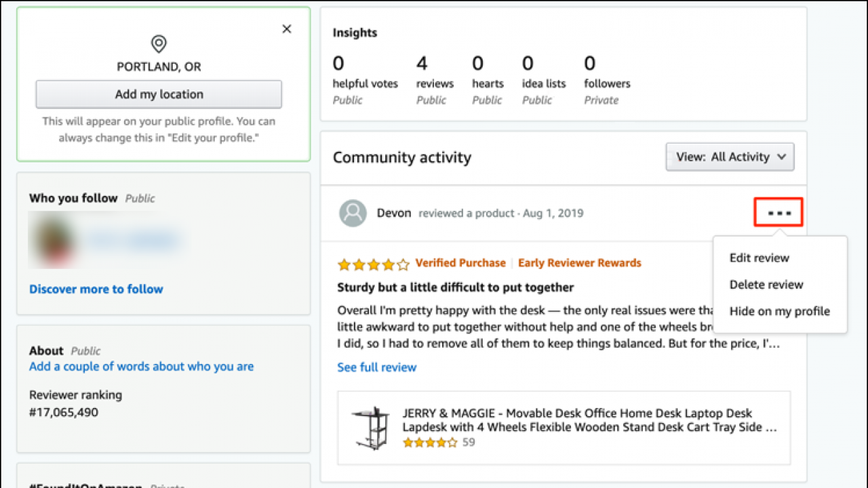Click the fifth unfilled star on the review rating

403,264
